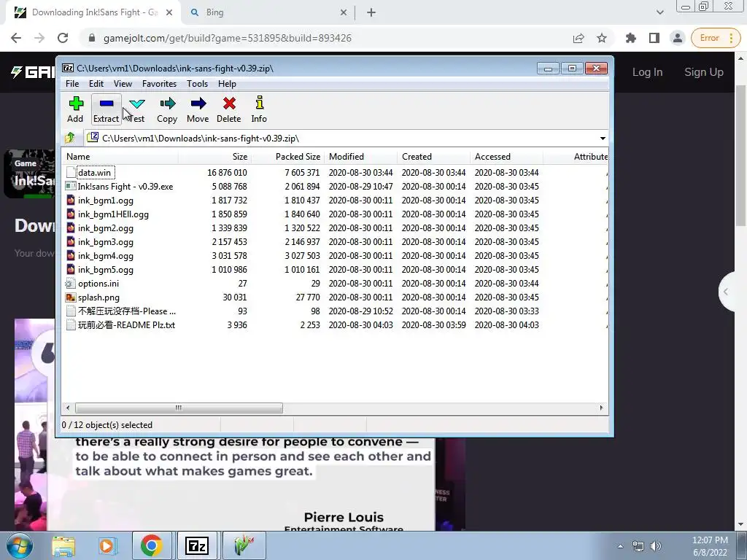This screenshot has height=560, width=747.
Task: Click the Info toolbar icon
Action: click(260, 103)
